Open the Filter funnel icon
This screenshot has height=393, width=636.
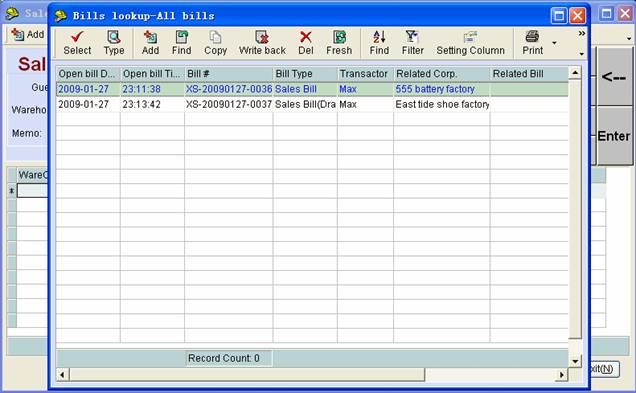(412, 37)
